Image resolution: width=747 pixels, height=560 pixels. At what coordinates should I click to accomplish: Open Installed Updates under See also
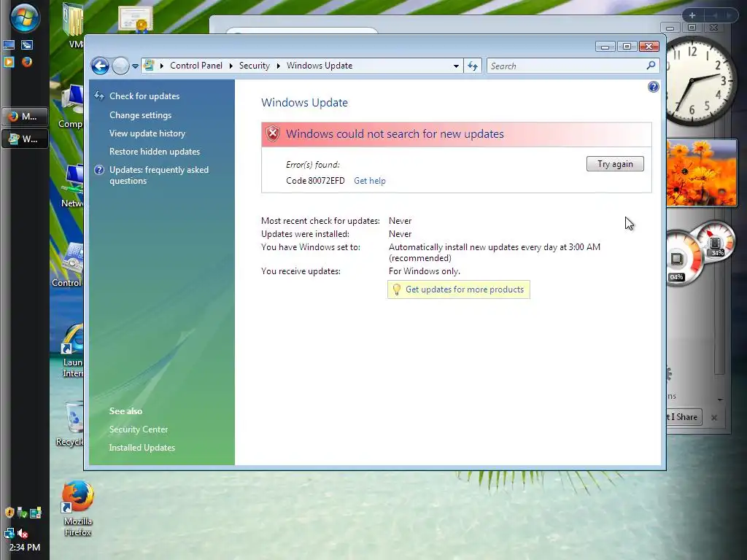click(142, 448)
